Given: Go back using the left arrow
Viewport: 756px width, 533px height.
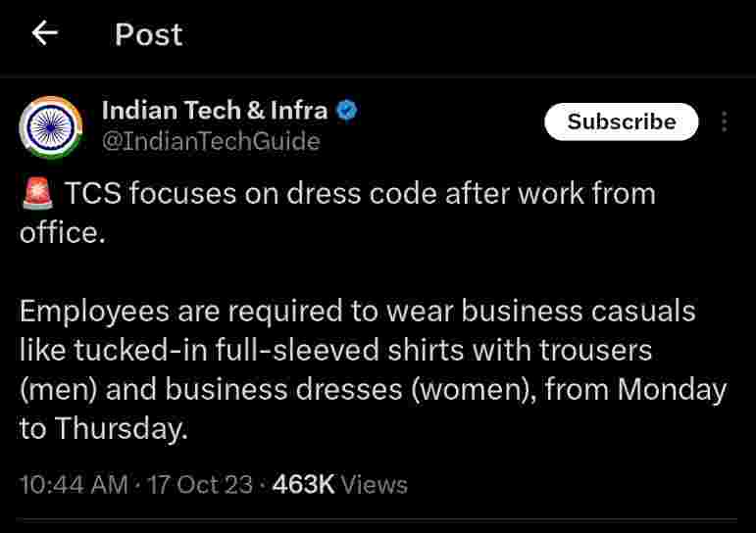Looking at the screenshot, I should [44, 34].
